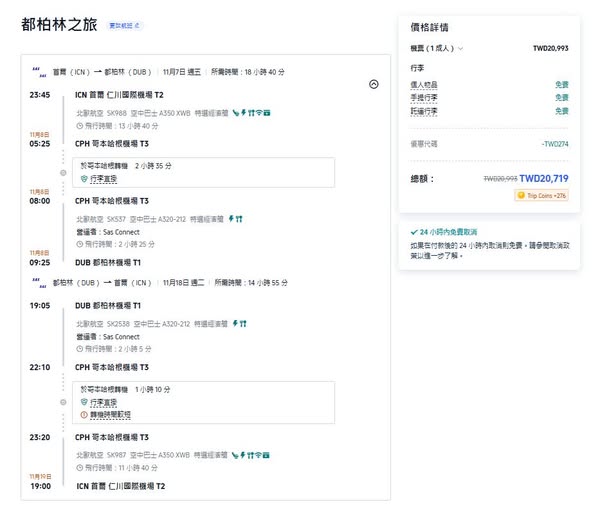Image resolution: width=600 pixels, height=507 pixels.
Task: Click the shield icon in Copenhagen 2h35m layover
Action: point(84,178)
